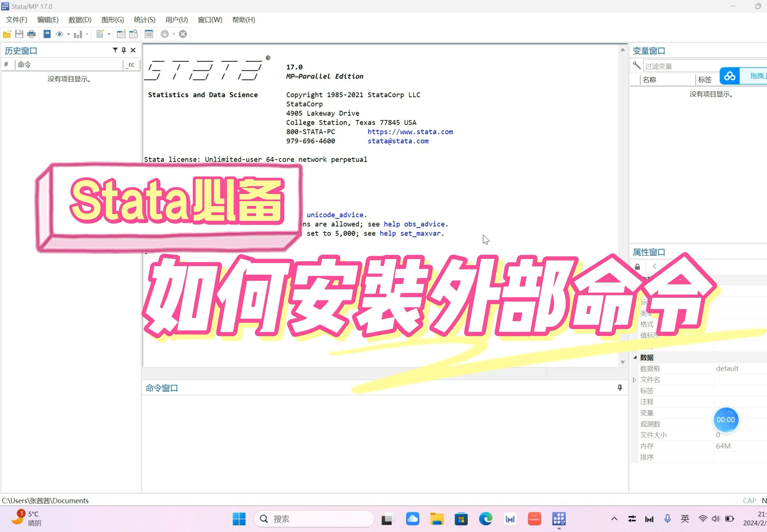Image resolution: width=767 pixels, height=532 pixels.
Task: Close the 历史窗口 panel with the X
Action: (133, 50)
